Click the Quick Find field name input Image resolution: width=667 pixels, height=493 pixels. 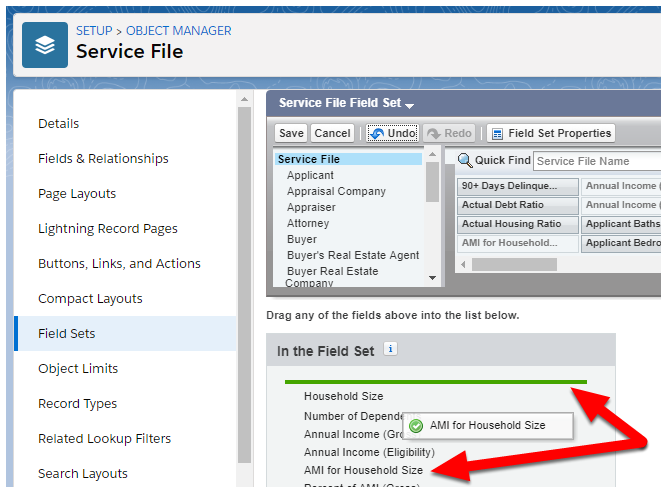[598, 161]
